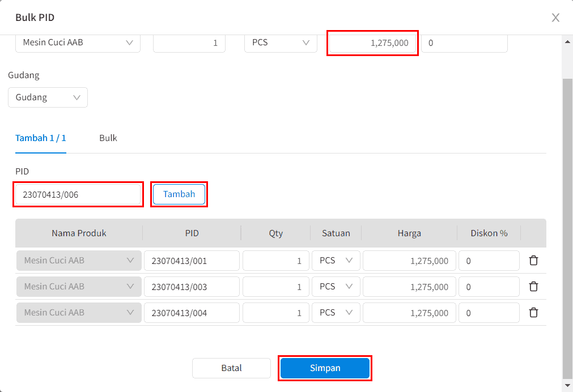
Task: Click the Diskon % column header
Action: pos(489,233)
